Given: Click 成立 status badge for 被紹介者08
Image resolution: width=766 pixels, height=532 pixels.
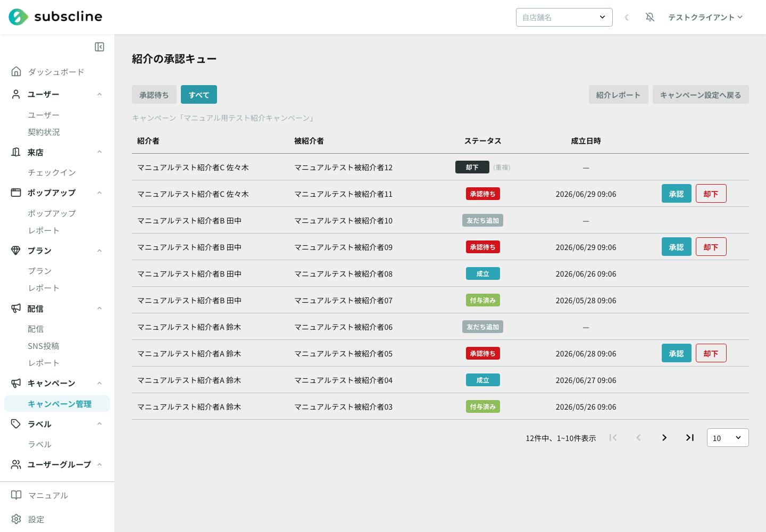Looking at the screenshot, I should tap(483, 273).
